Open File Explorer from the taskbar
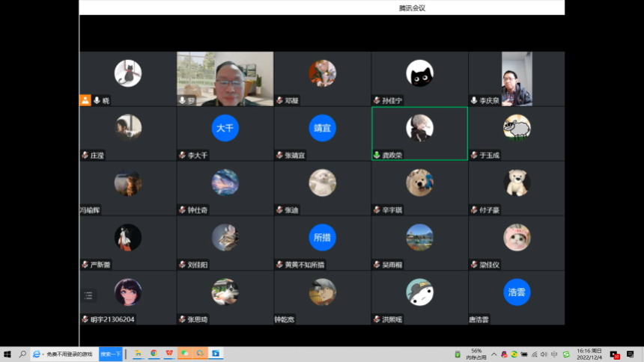 [138, 354]
